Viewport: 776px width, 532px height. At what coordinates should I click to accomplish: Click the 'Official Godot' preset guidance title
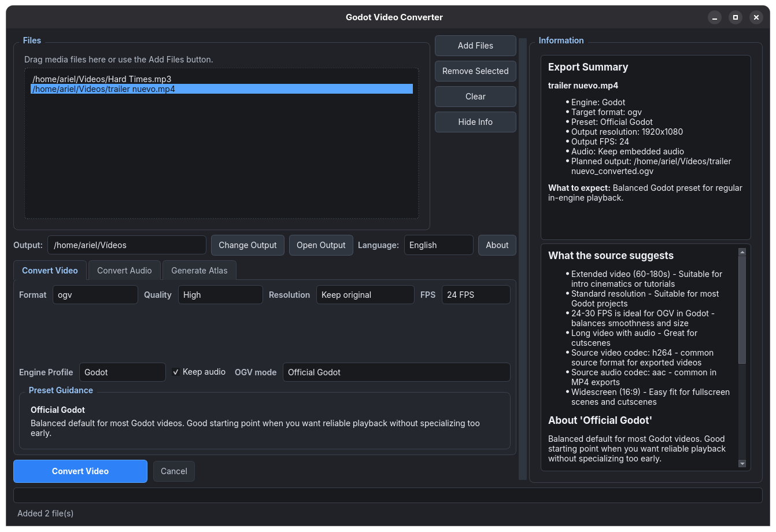pos(58,410)
